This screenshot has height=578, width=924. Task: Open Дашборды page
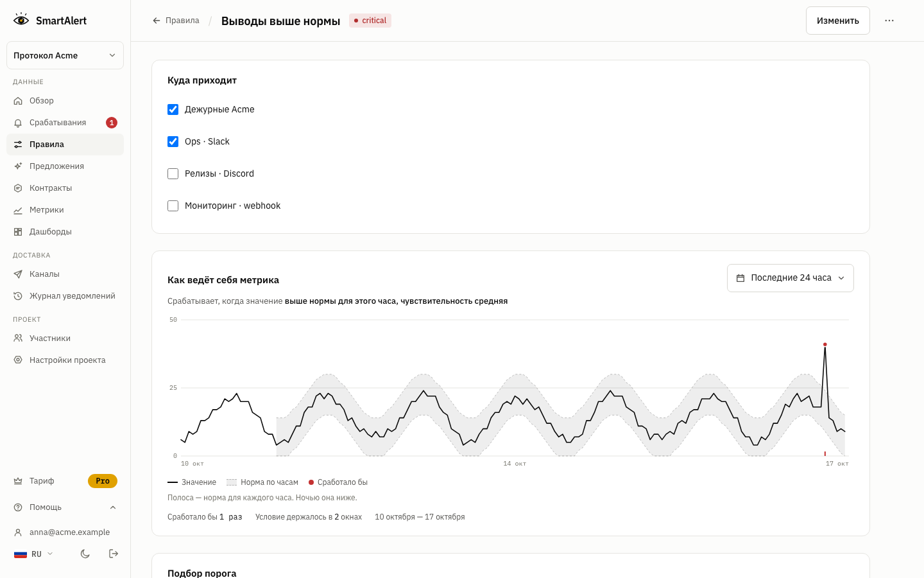[x=65, y=232]
